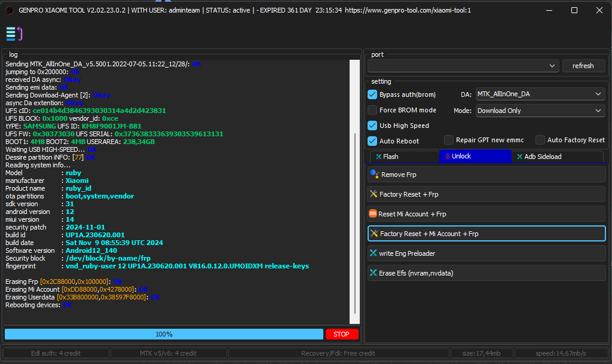Click Recovery/Fdl: Free credit status

[338, 353]
